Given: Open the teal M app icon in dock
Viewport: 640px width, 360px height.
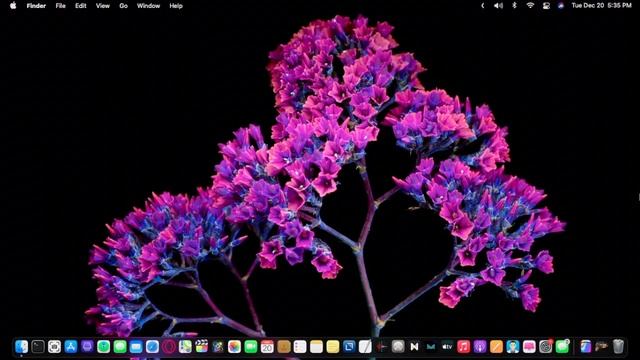Looking at the screenshot, I should [431, 347].
